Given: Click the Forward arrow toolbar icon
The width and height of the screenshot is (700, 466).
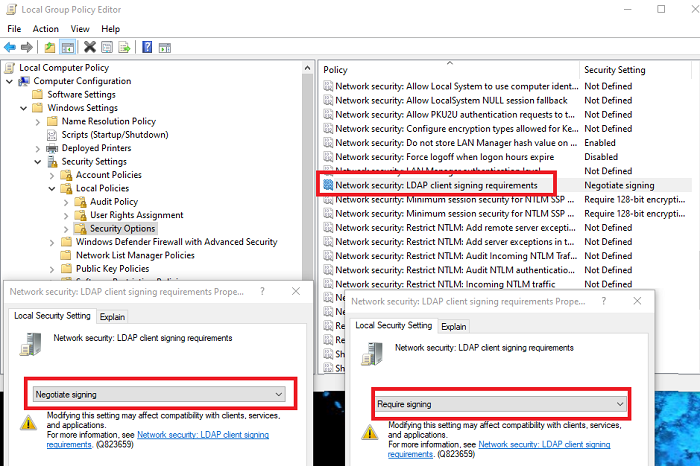Looking at the screenshot, I should click(27, 47).
